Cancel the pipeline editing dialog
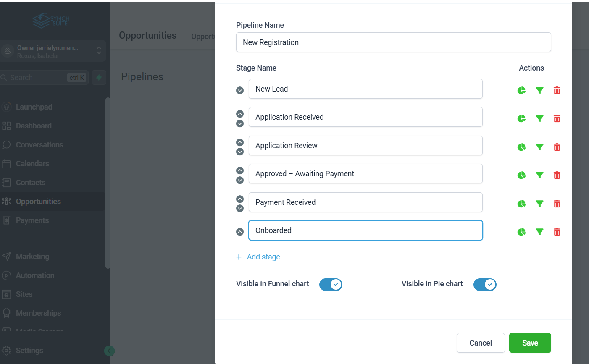 tap(480, 343)
